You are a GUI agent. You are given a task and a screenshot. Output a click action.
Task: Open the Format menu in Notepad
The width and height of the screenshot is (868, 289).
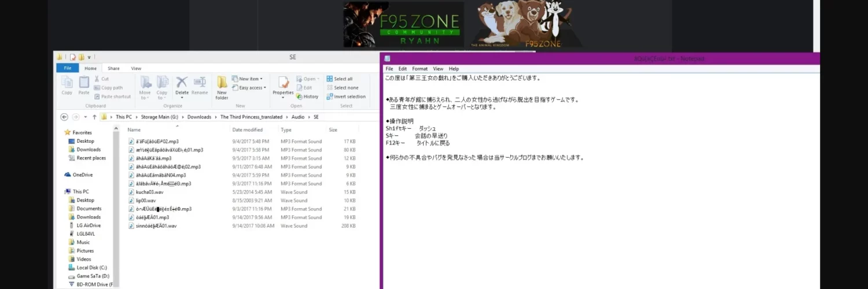point(420,69)
